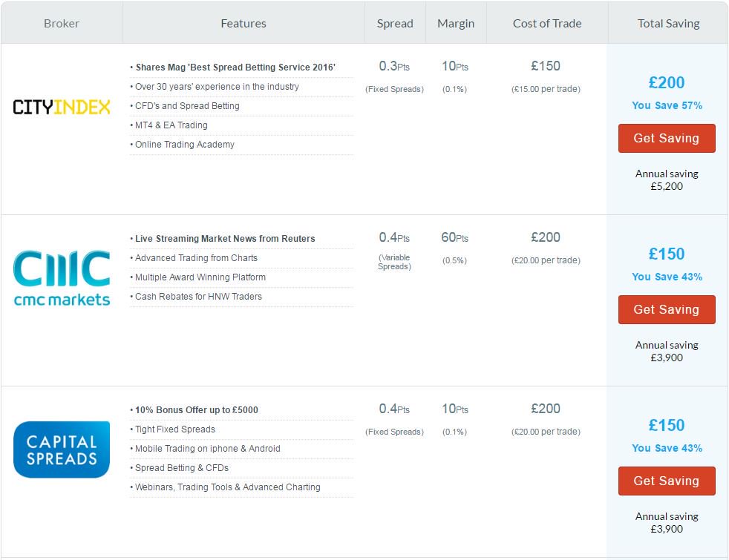
Task: Click 'Live Streaming Market News from Reuters'
Action: coord(225,239)
